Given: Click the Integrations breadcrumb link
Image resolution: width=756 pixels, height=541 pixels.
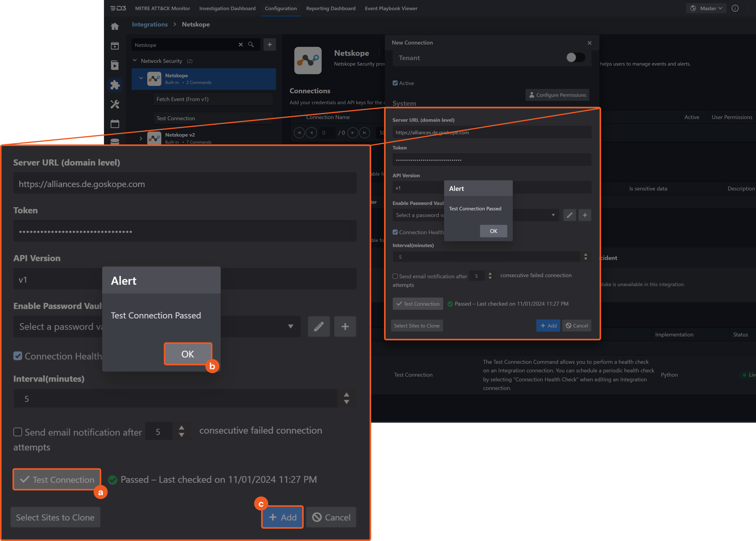Looking at the screenshot, I should point(150,24).
